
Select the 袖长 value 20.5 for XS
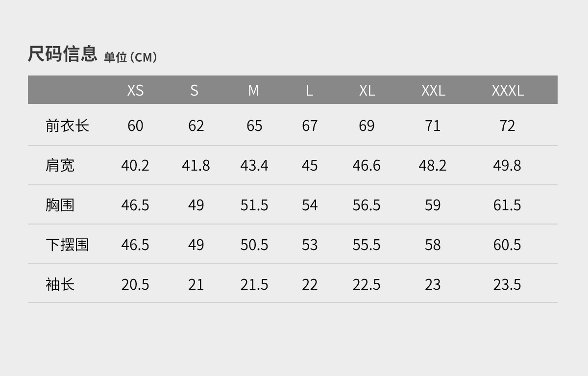pos(135,284)
